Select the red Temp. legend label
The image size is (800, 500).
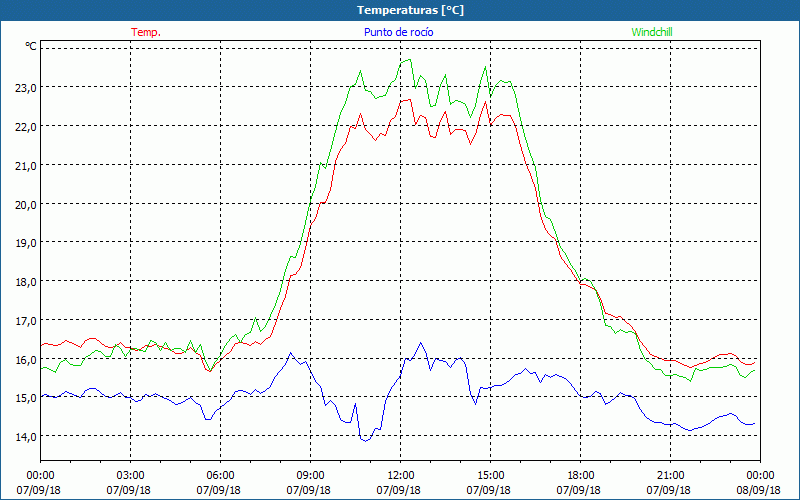point(146,32)
